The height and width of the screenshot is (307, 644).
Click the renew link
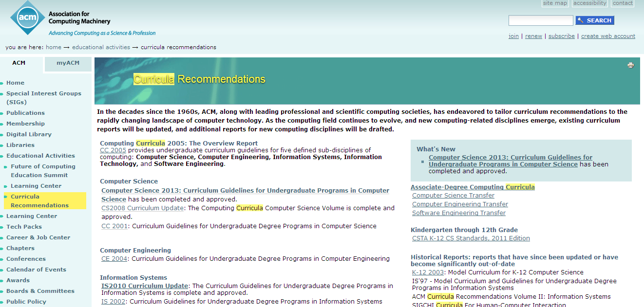pos(533,36)
